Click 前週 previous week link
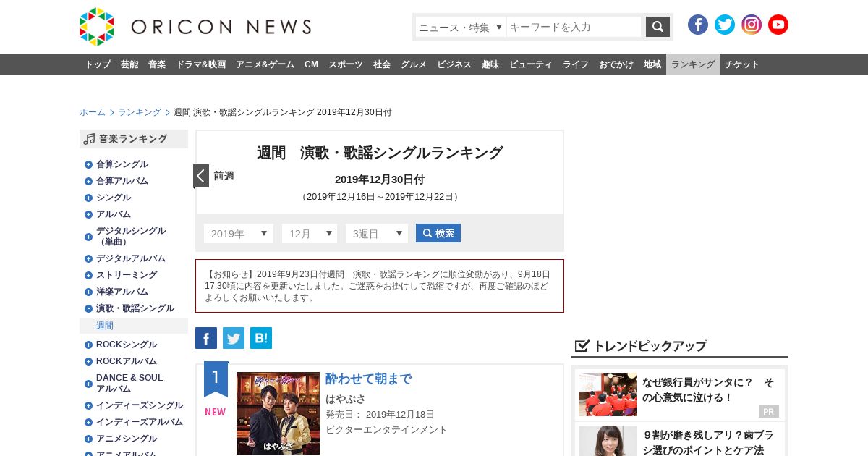Viewport: 868px width, 456px height. coord(224,176)
